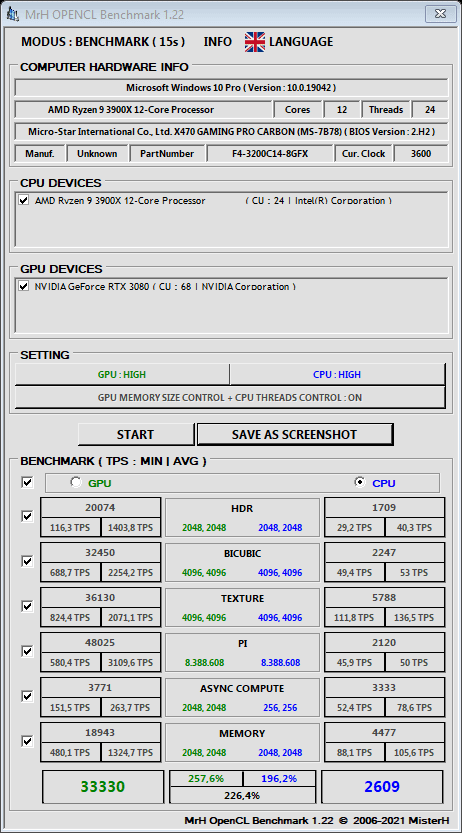This screenshot has width=462, height=833.
Task: Click MODUS : BENCHMARK ( 15s ) selector
Action: (103, 42)
